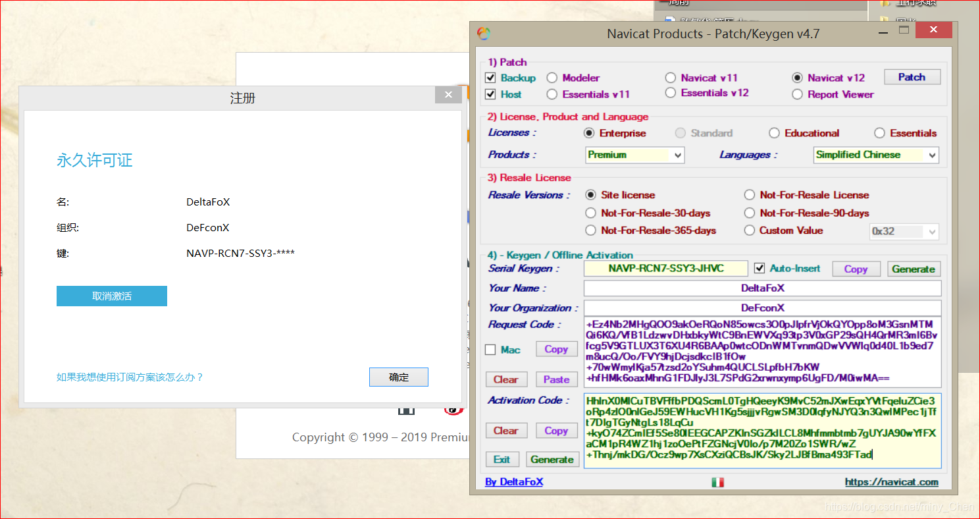Click the 永久许可证 heading text
This screenshot has height=519, width=980.
click(x=95, y=160)
